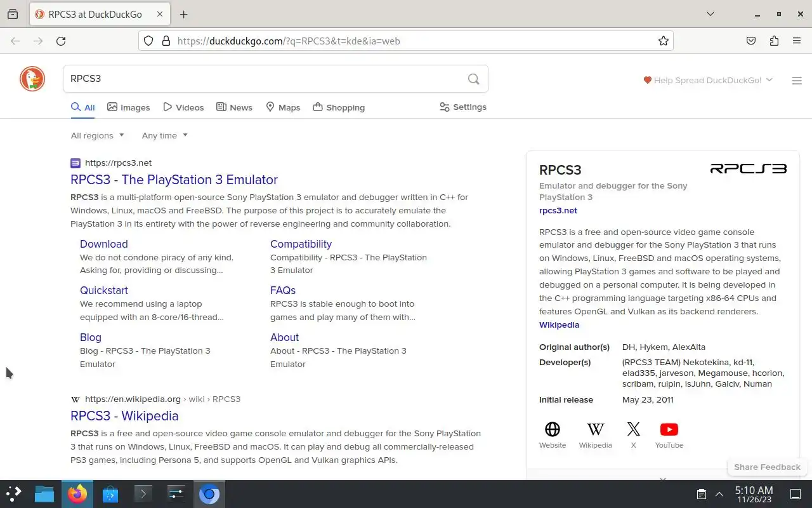Bookmark this page with star icon
The width and height of the screenshot is (812, 508).
[664, 41]
